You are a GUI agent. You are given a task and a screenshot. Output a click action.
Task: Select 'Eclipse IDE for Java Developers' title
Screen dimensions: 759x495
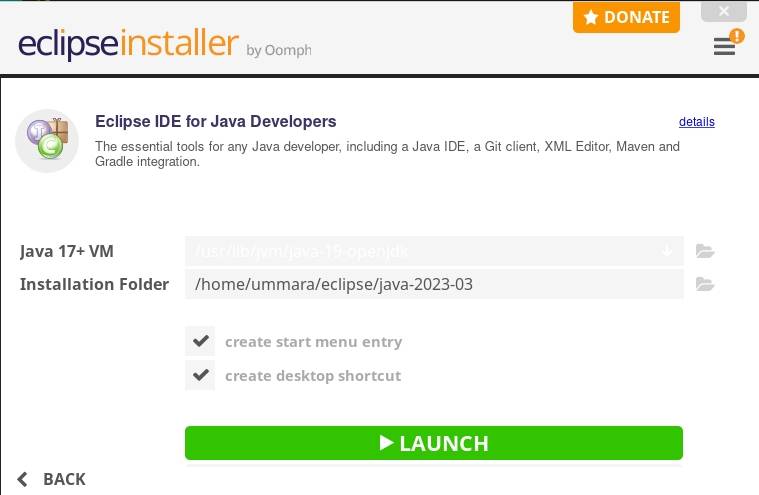215,121
